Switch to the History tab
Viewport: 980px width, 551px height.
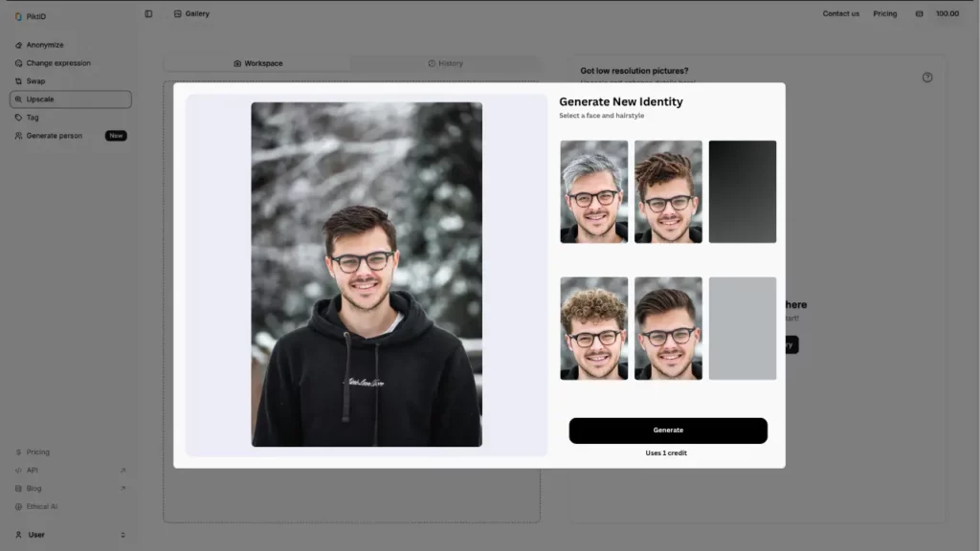[445, 63]
